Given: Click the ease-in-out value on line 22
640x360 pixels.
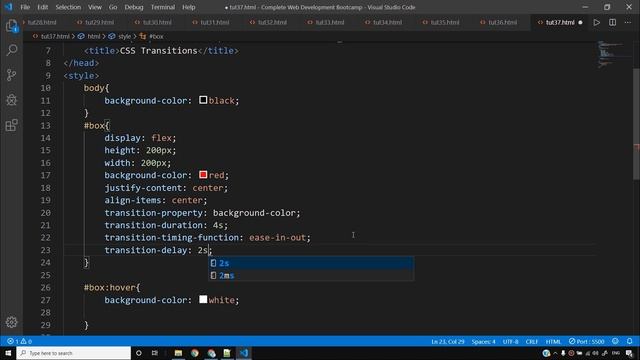Looking at the screenshot, I should [x=277, y=238].
